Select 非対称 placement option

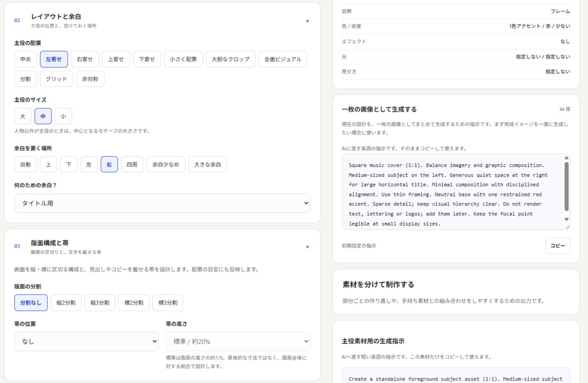90,79
